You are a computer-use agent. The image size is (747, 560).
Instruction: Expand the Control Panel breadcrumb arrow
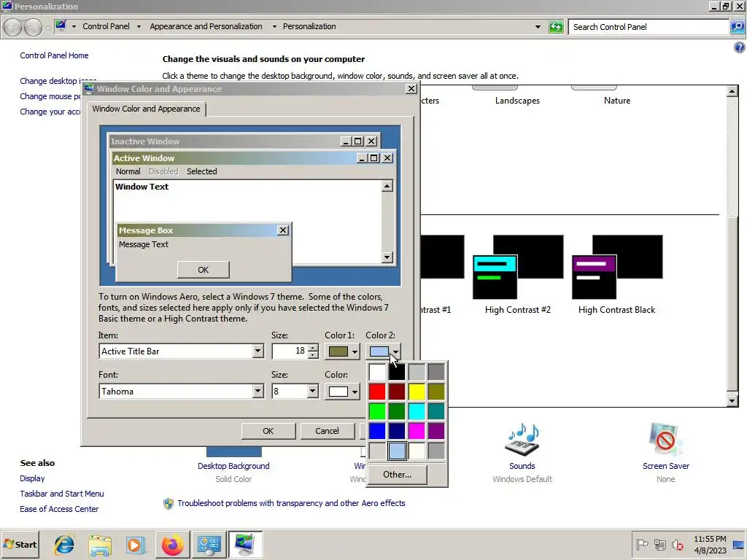(139, 27)
